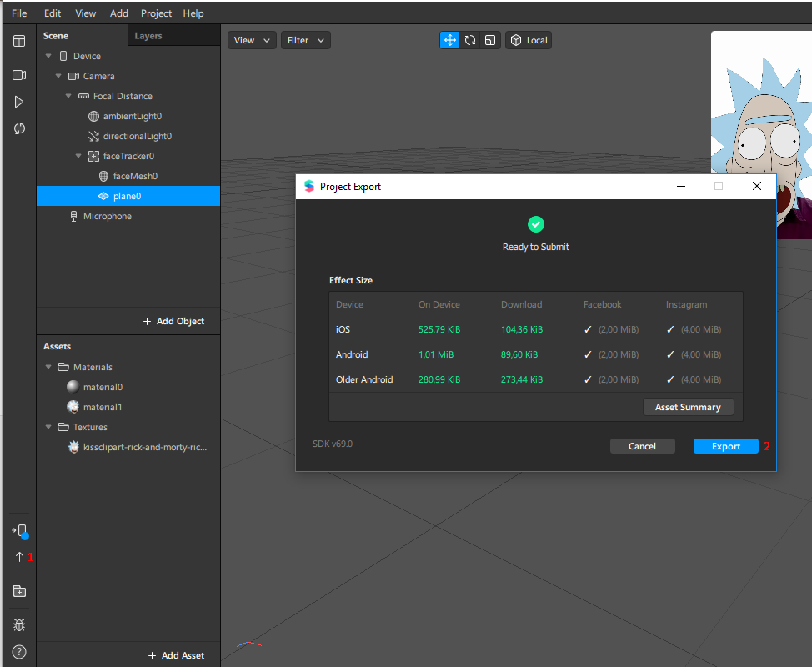Click the faceMesh0 mesh icon
The image size is (812, 667).
pos(103,176)
